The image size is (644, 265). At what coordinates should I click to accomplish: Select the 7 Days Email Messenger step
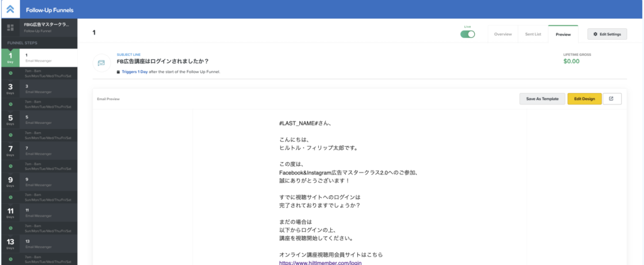[x=39, y=150]
